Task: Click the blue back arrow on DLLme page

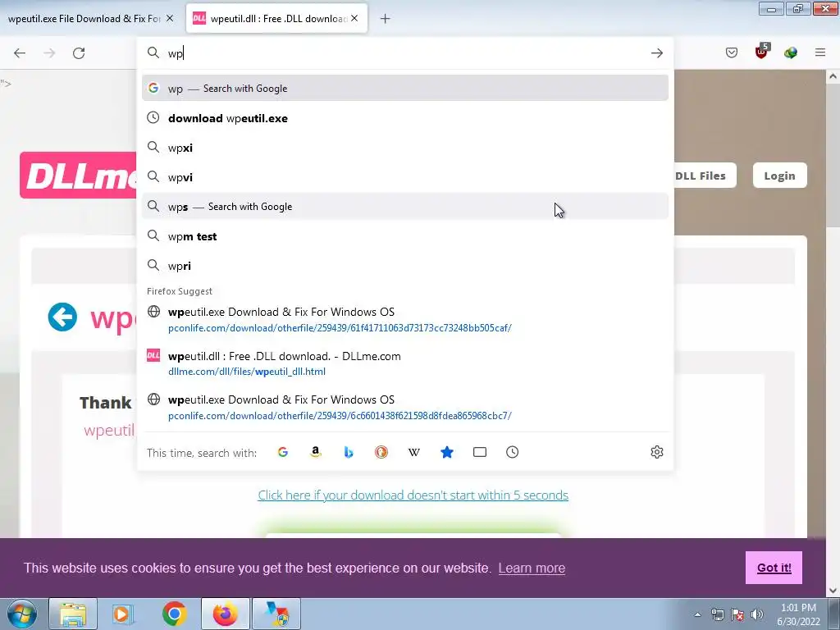Action: tap(62, 317)
